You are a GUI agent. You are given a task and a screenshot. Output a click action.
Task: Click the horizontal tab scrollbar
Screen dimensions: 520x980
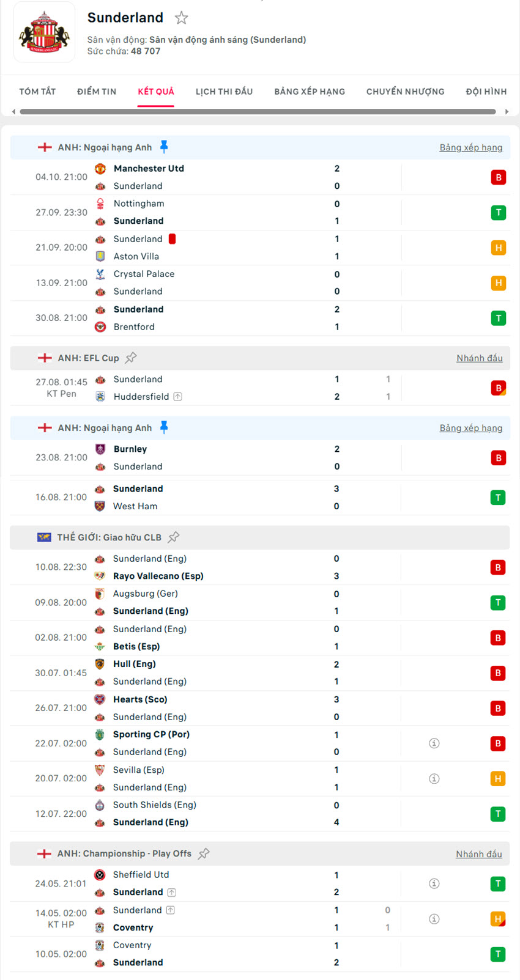click(x=258, y=112)
